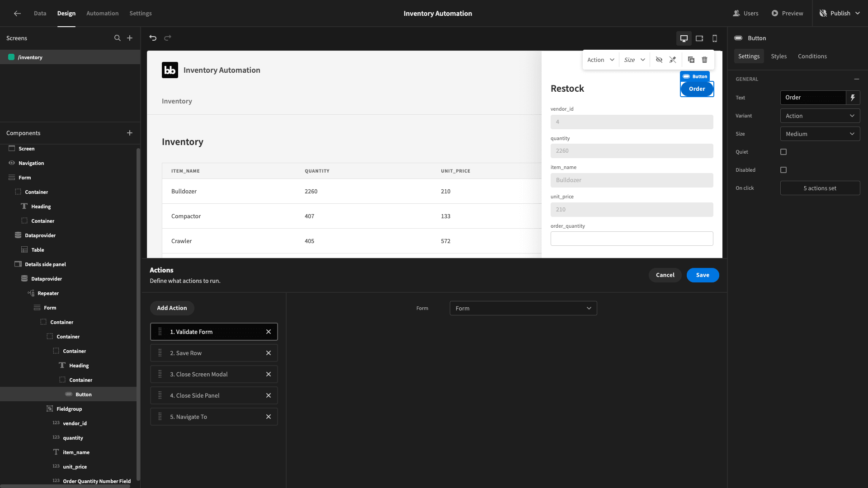The height and width of the screenshot is (488, 868).
Task: Click the order_quantity input field
Action: 632,239
